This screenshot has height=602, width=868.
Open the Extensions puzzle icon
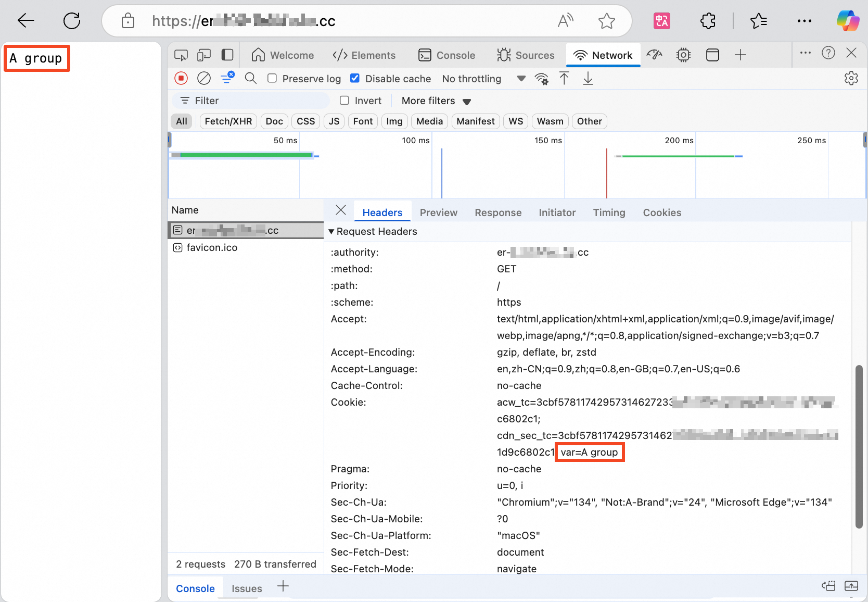(x=708, y=21)
